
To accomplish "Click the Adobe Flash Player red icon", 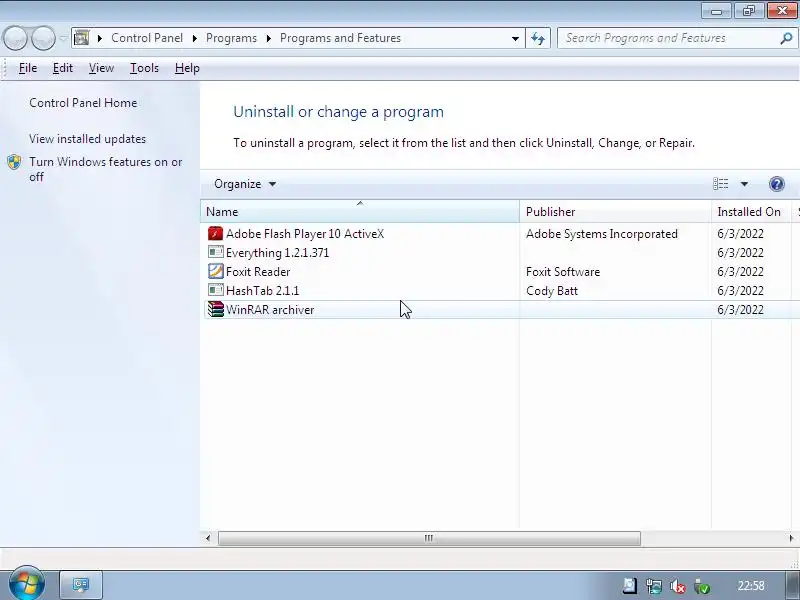I will [215, 234].
